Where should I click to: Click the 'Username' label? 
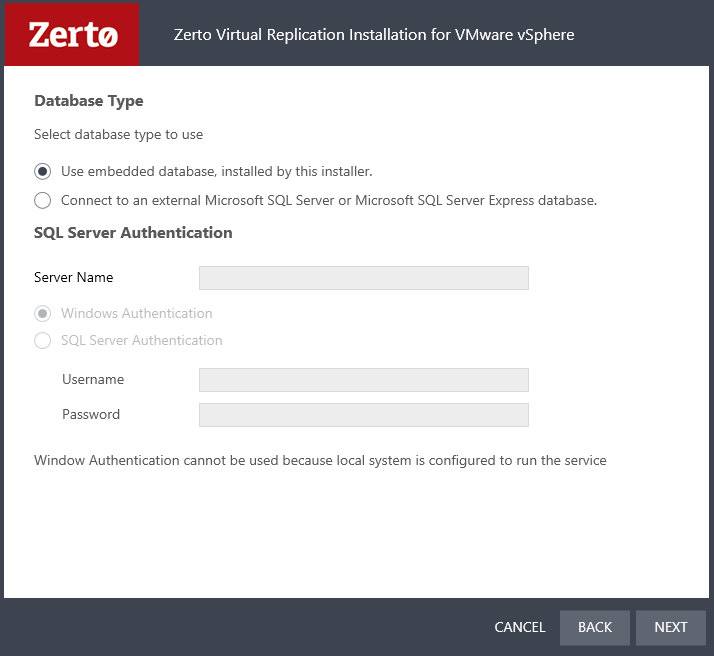tap(93, 379)
